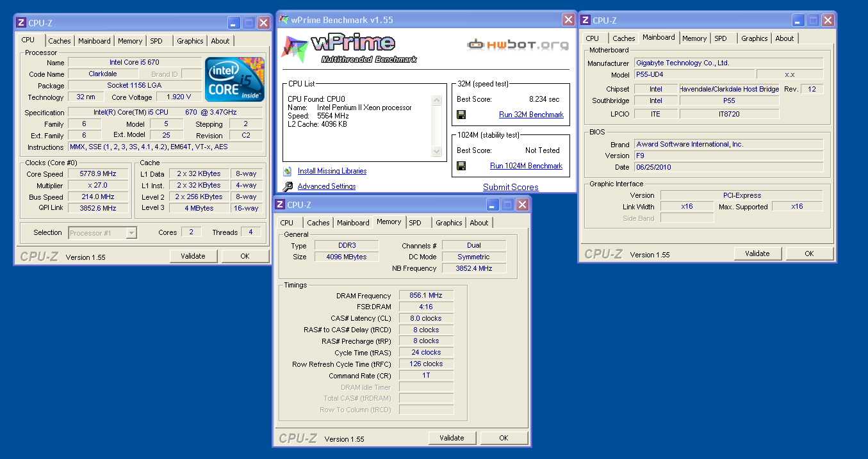The width and height of the screenshot is (868, 459).
Task: Click the Bus Speed value 214.0 MHz
Action: 98,197
